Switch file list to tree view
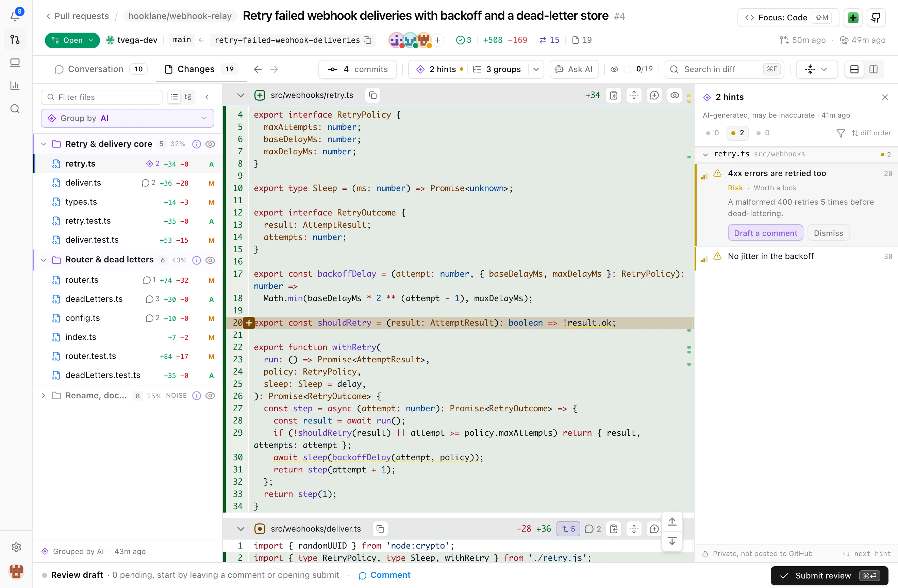The width and height of the screenshot is (898, 588). click(x=188, y=97)
